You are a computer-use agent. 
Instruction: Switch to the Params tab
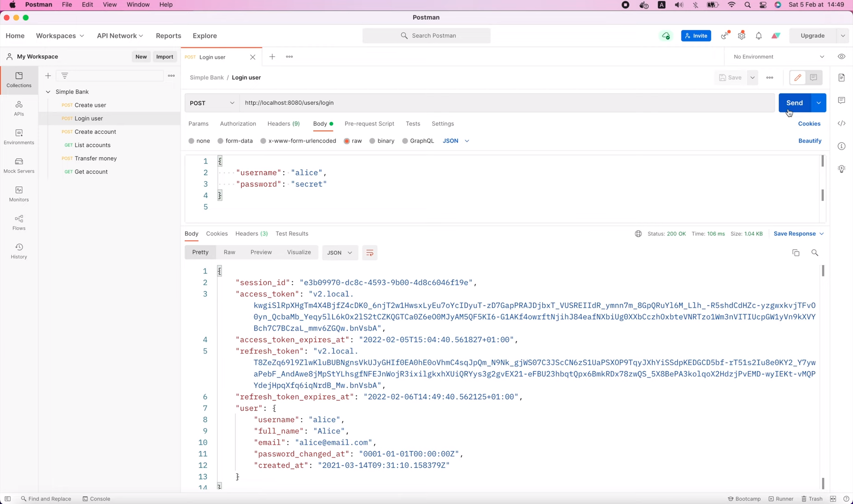pos(198,124)
